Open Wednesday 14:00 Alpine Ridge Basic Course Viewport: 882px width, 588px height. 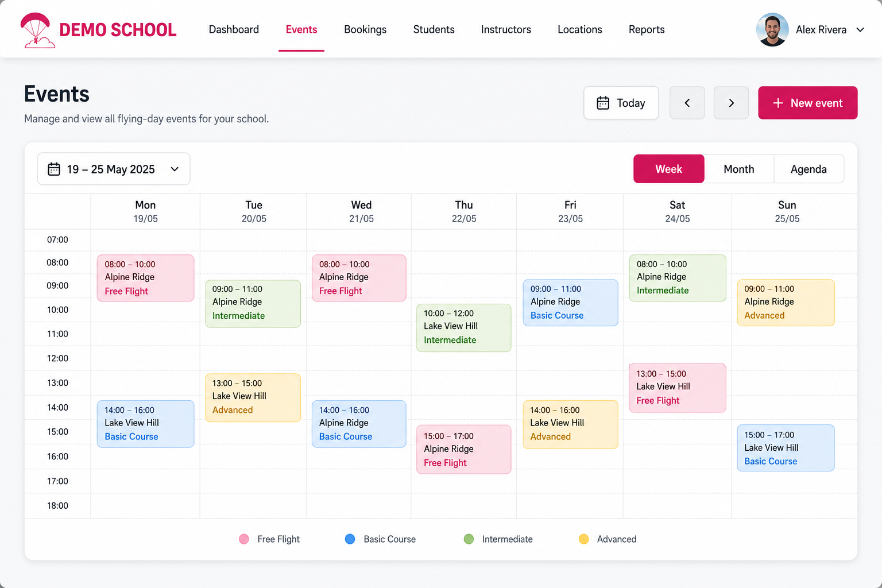coord(359,424)
